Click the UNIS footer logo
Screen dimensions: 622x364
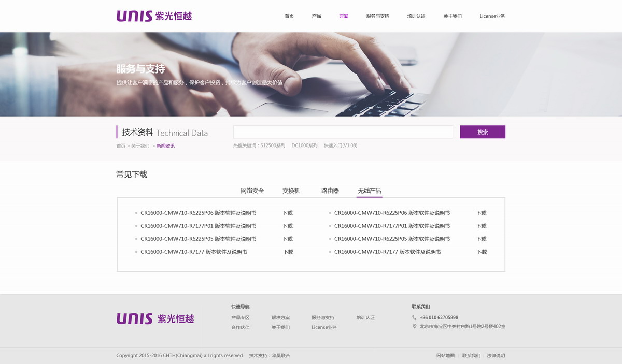pyautogui.click(x=155, y=318)
